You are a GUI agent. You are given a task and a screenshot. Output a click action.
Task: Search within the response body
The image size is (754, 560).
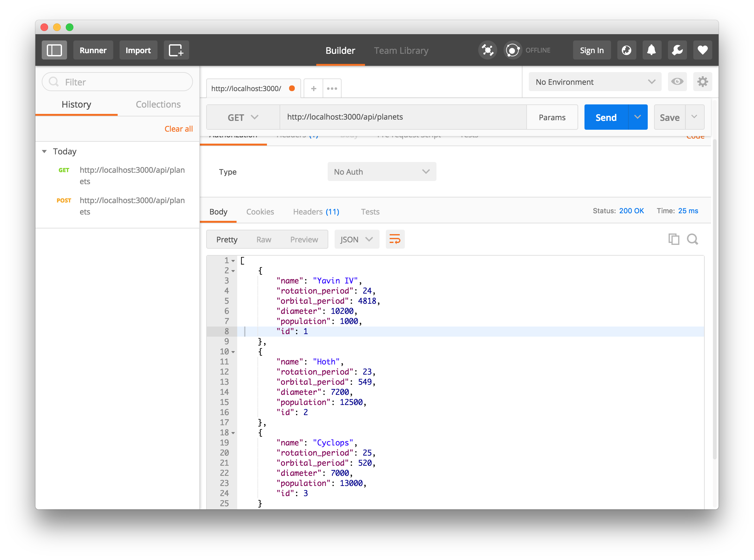tap(692, 239)
